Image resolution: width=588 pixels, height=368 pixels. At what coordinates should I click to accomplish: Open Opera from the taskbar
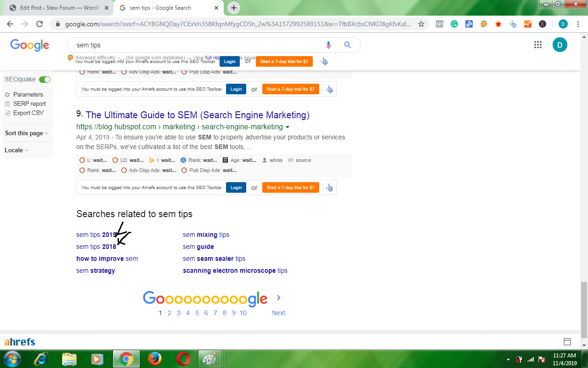click(183, 359)
